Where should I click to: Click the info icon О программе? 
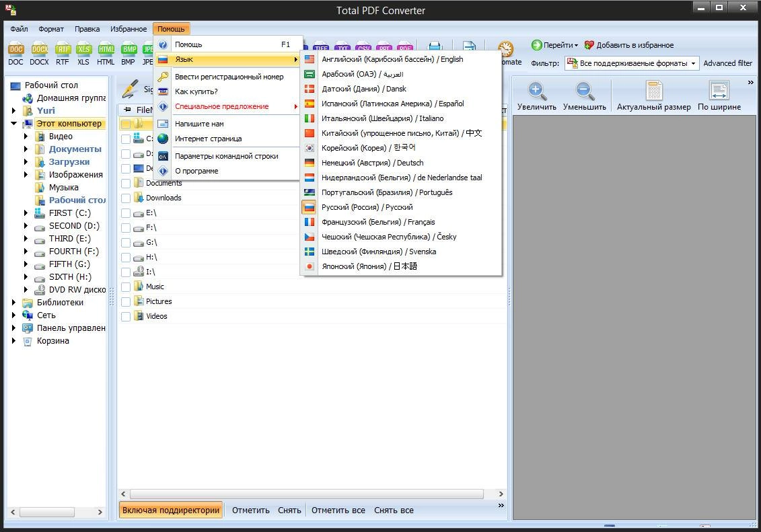(x=163, y=171)
